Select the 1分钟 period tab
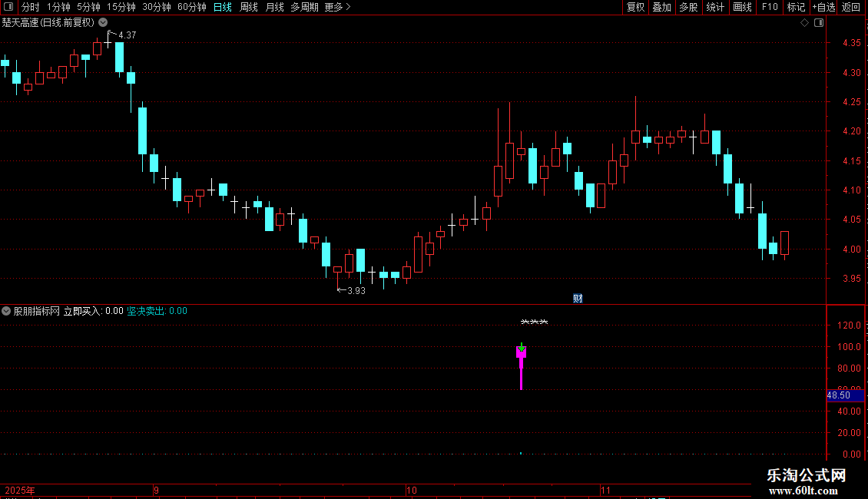Image resolution: width=868 pixels, height=499 pixels. [x=58, y=7]
